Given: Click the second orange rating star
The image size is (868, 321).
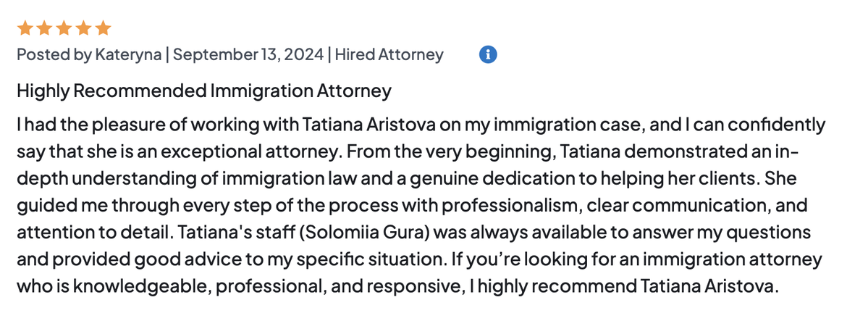Looking at the screenshot, I should [x=44, y=29].
